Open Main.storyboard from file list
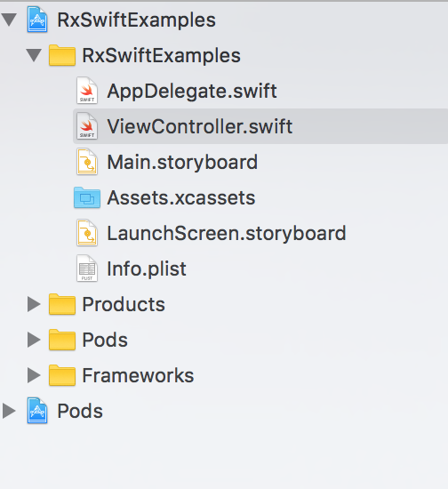 (x=182, y=163)
